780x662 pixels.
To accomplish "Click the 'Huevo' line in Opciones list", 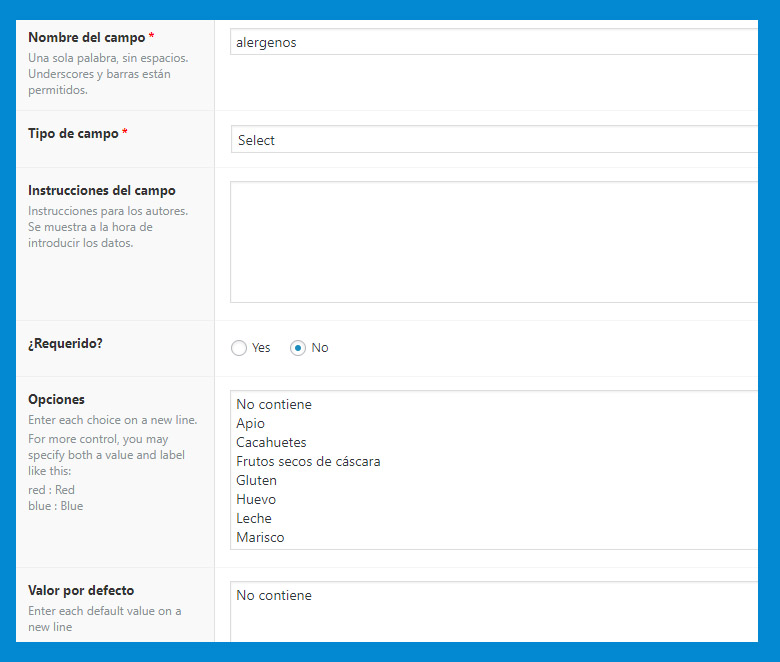I will tap(256, 499).
